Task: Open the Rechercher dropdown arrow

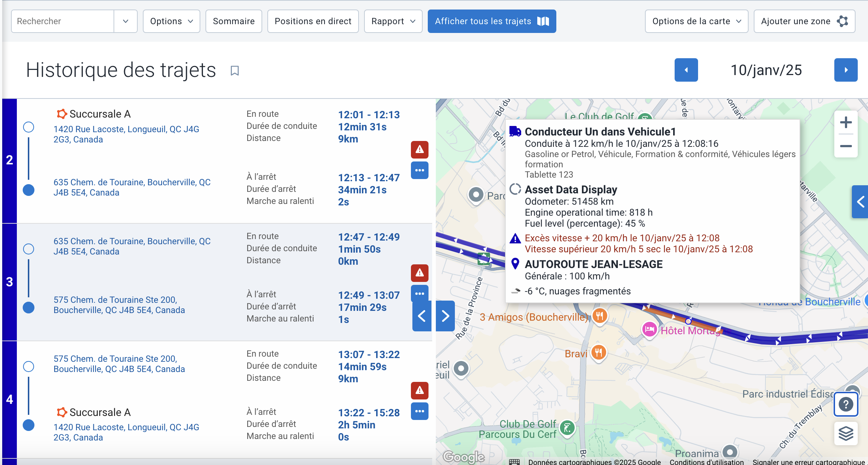Action: click(126, 21)
